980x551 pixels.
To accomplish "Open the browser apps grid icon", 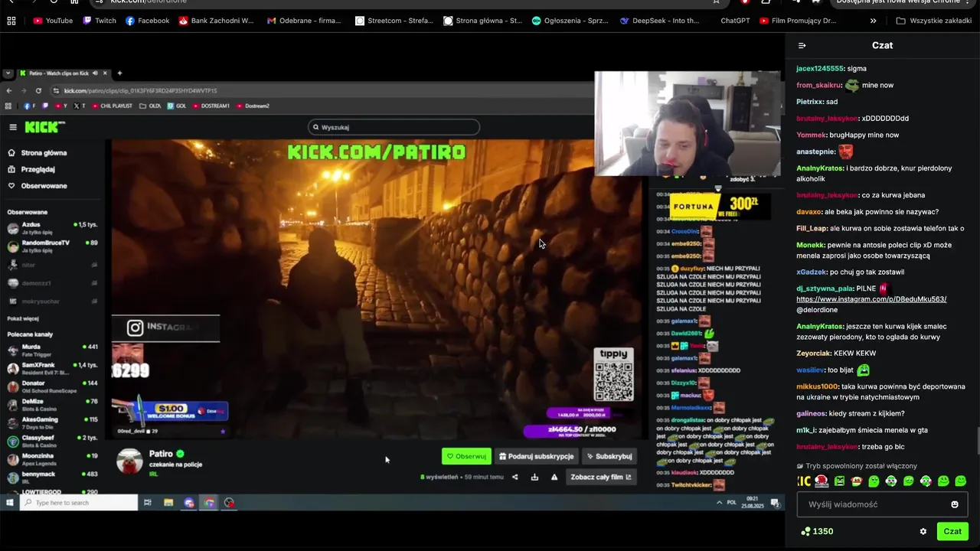I will [11, 21].
